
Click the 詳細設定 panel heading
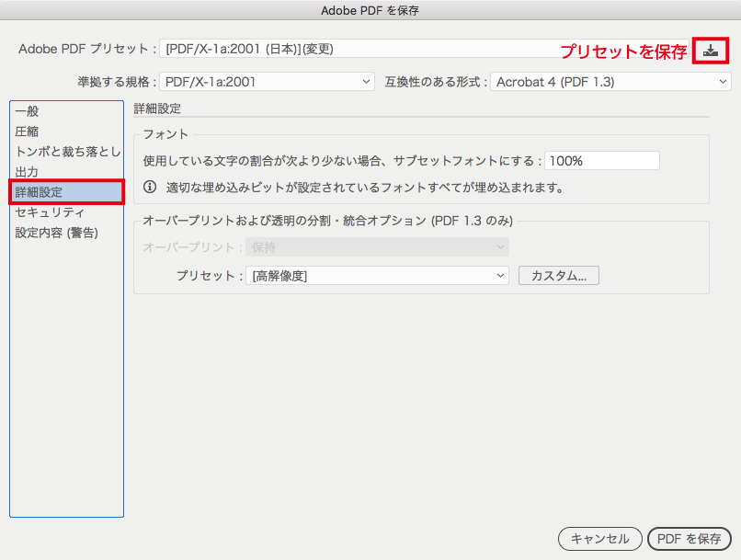[157, 109]
